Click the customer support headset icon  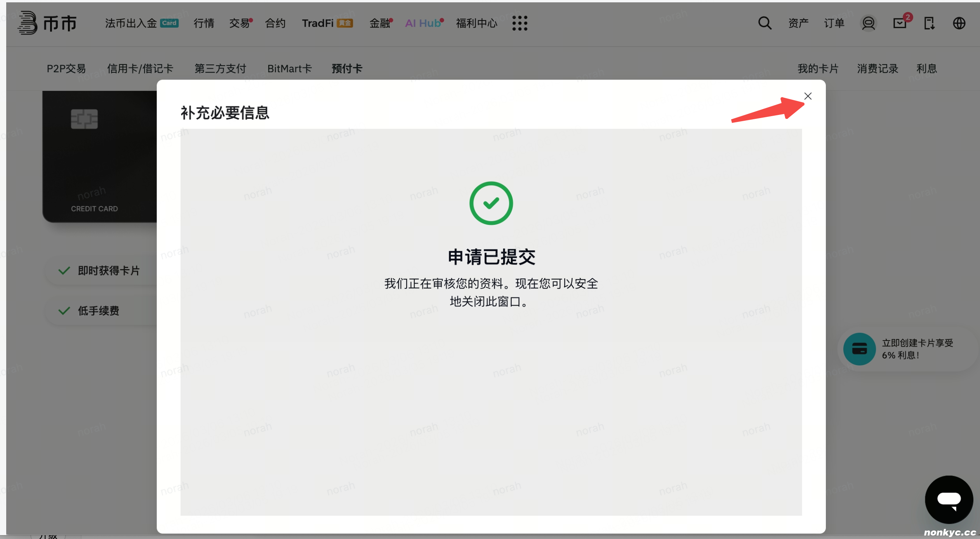tap(868, 23)
